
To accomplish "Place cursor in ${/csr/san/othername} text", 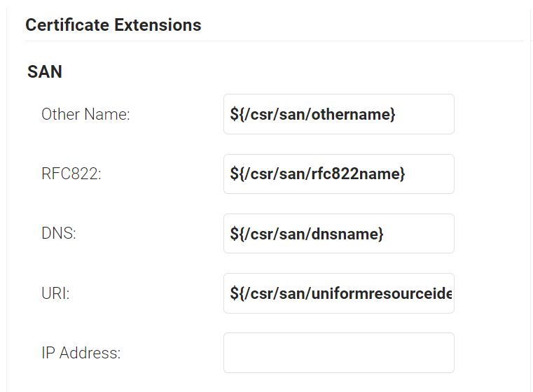I will (x=312, y=114).
